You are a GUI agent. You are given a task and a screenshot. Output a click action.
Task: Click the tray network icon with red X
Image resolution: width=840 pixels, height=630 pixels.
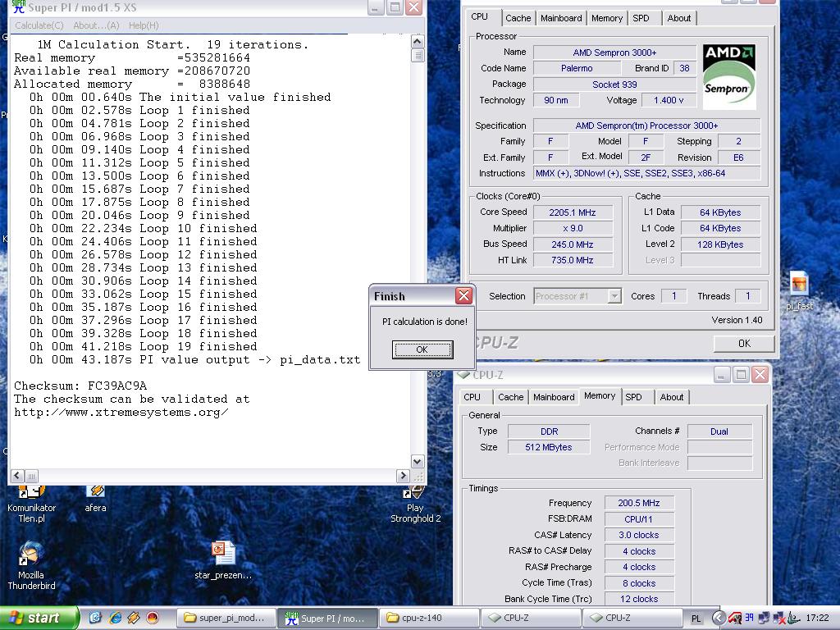pos(779,619)
